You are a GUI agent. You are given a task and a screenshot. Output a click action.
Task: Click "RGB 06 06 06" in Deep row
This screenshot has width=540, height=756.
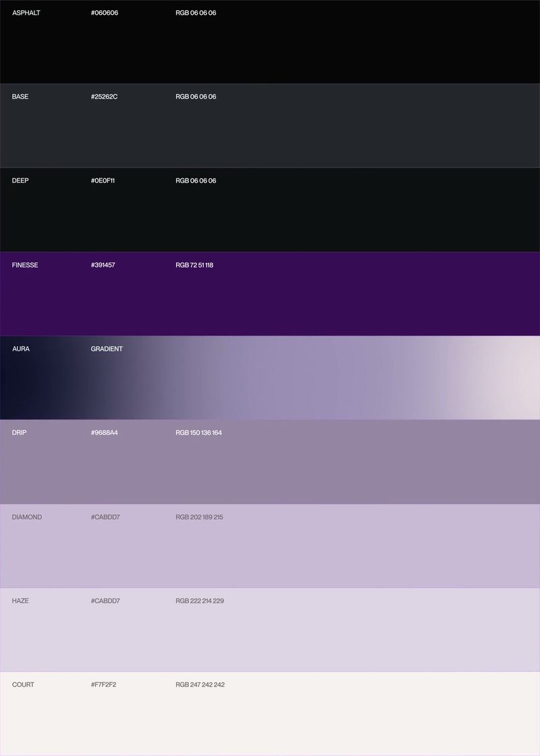(x=196, y=181)
